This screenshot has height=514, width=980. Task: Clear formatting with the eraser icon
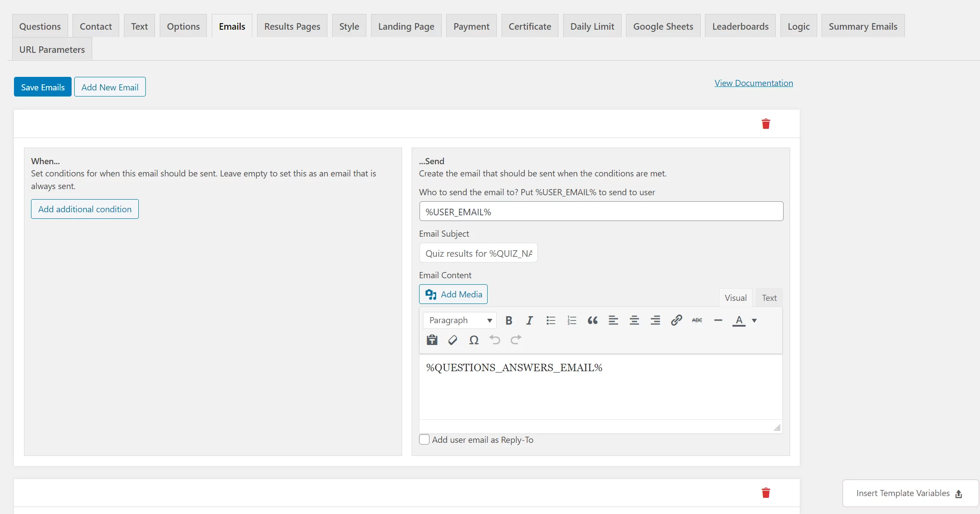tap(453, 340)
